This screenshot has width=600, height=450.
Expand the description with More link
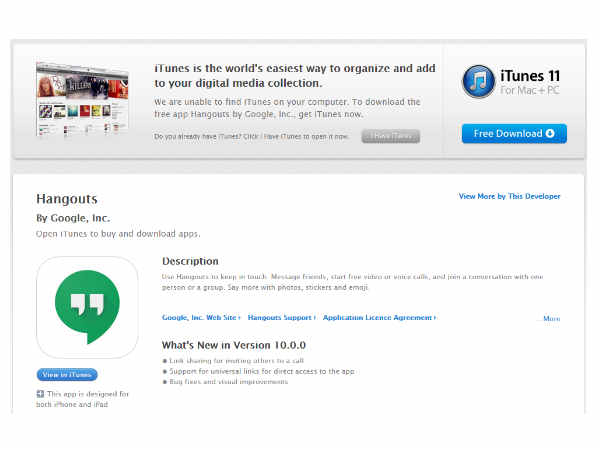point(551,318)
